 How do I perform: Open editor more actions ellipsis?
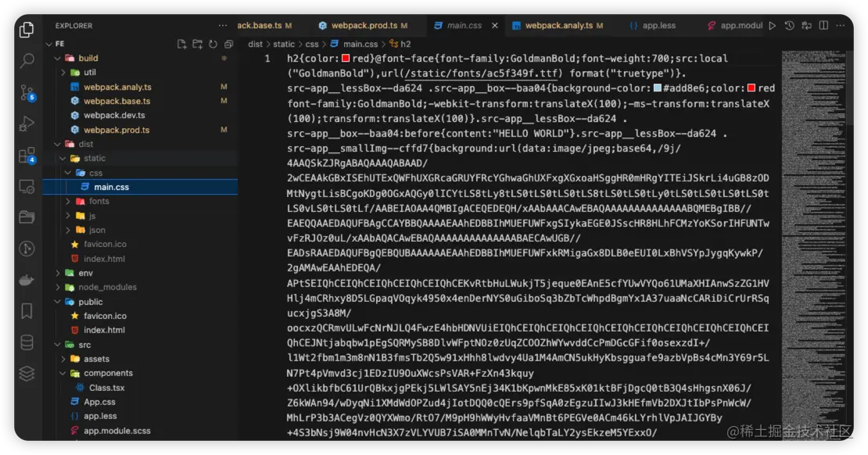tap(841, 26)
